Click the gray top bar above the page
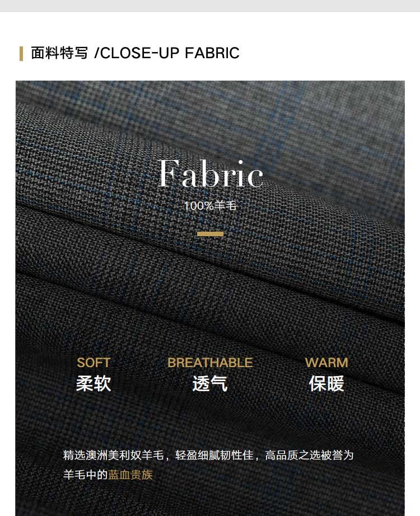420x516 pixels. [210, 6]
